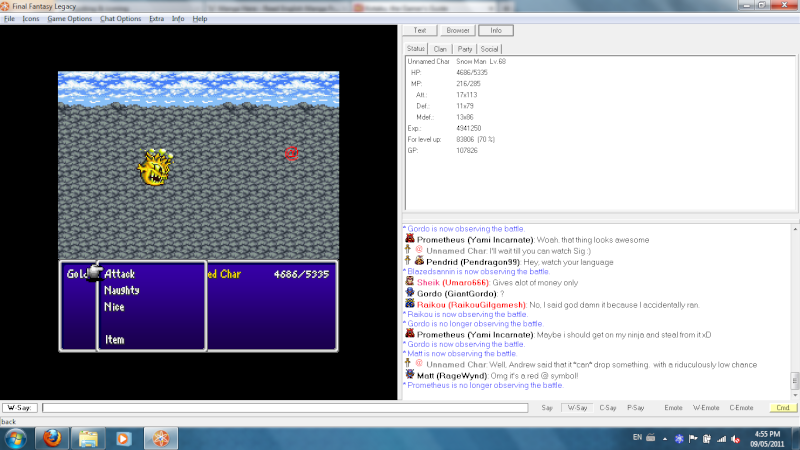800x450 pixels.
Task: Choose Nice in the battle menu
Action: pos(114,307)
